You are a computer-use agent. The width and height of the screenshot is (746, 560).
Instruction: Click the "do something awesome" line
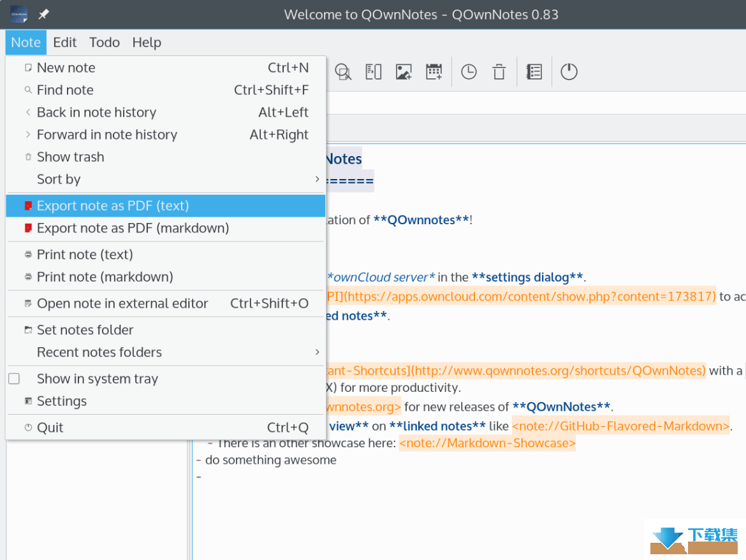[x=271, y=460]
